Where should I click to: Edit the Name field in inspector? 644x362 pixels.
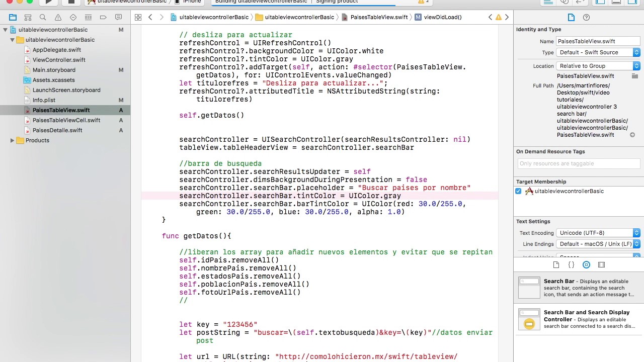598,41
